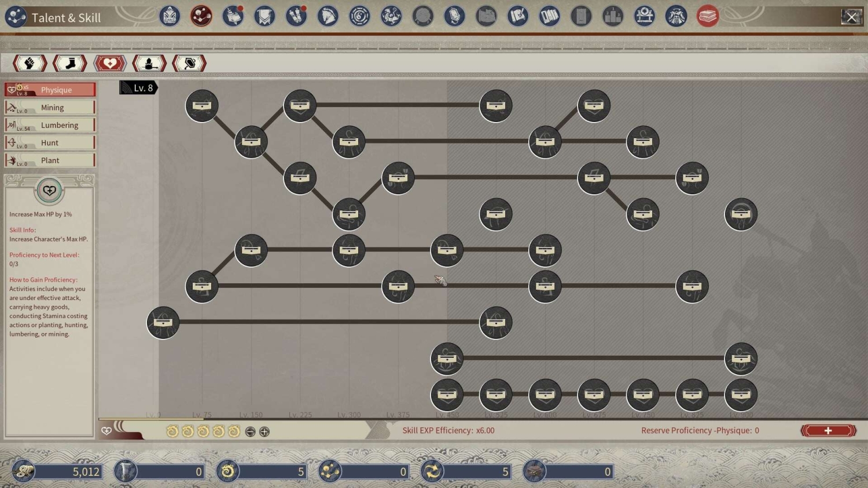Viewport: 868px width, 488px height.
Task: Open the horse head menu icon
Action: pos(328,16)
